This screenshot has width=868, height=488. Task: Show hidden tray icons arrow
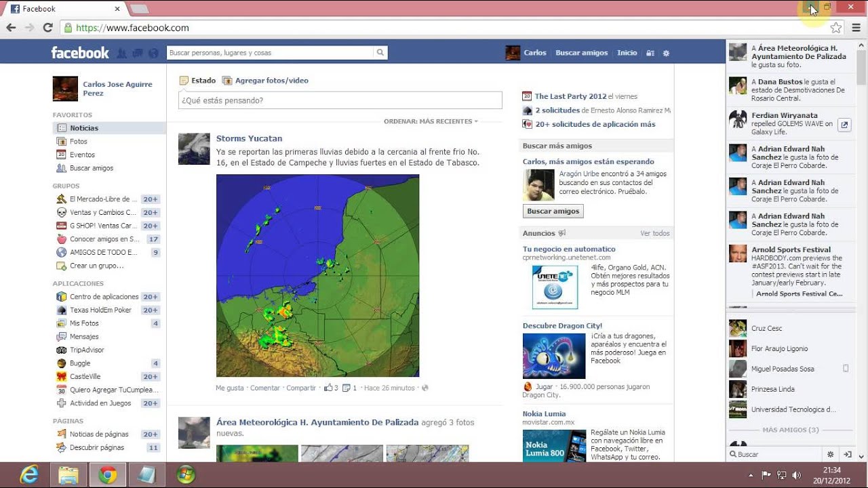tap(751, 475)
